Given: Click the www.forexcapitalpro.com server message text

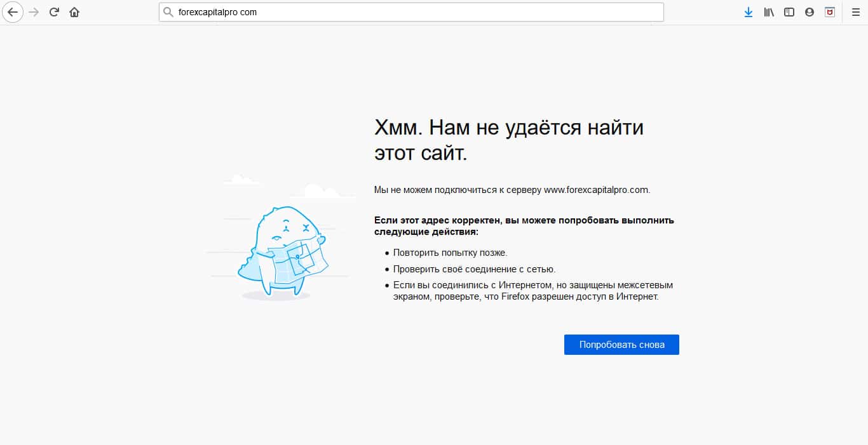Looking at the screenshot, I should [512, 189].
